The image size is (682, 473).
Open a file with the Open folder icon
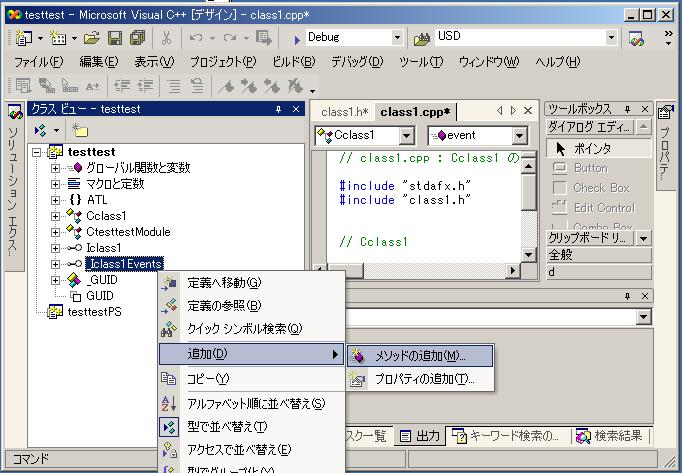92,38
